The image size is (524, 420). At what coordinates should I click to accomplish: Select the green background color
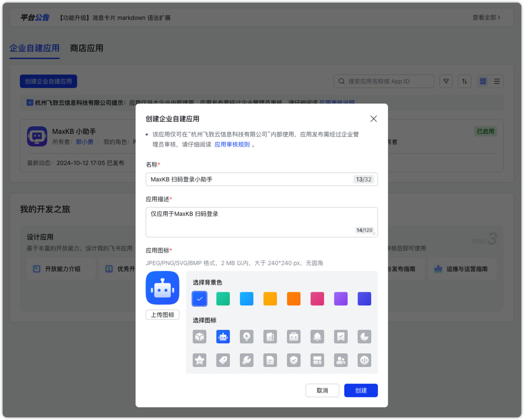click(x=223, y=299)
